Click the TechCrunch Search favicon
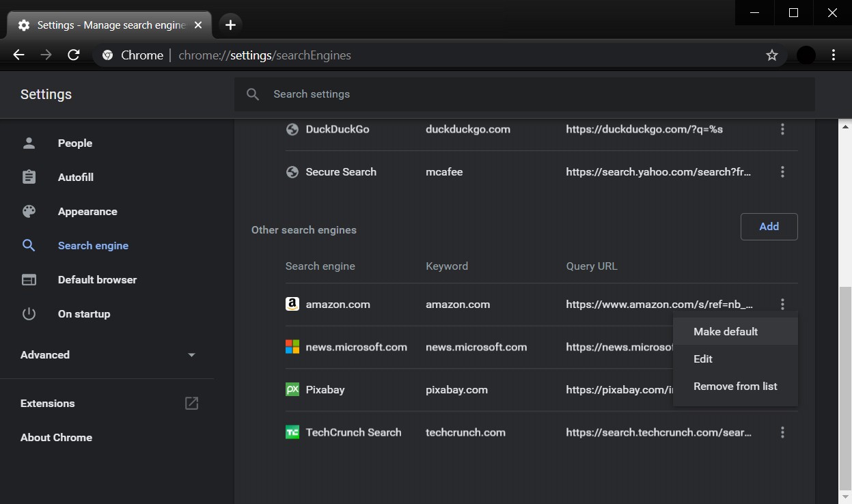This screenshot has width=852, height=504. click(x=291, y=432)
